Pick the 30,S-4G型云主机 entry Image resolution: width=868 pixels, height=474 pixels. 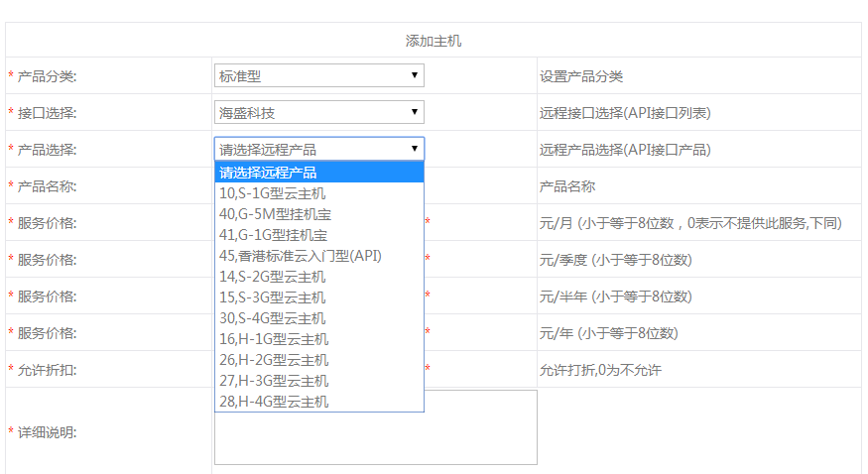pos(318,318)
